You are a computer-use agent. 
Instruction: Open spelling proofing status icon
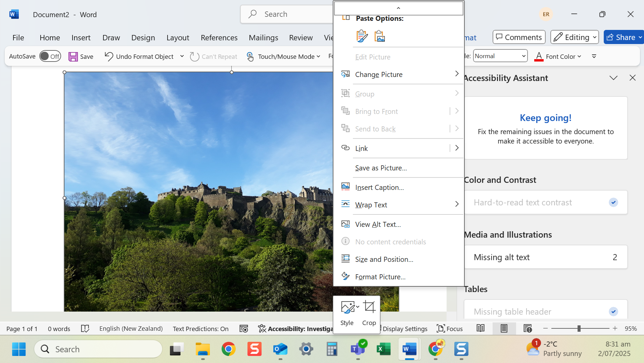tap(85, 328)
